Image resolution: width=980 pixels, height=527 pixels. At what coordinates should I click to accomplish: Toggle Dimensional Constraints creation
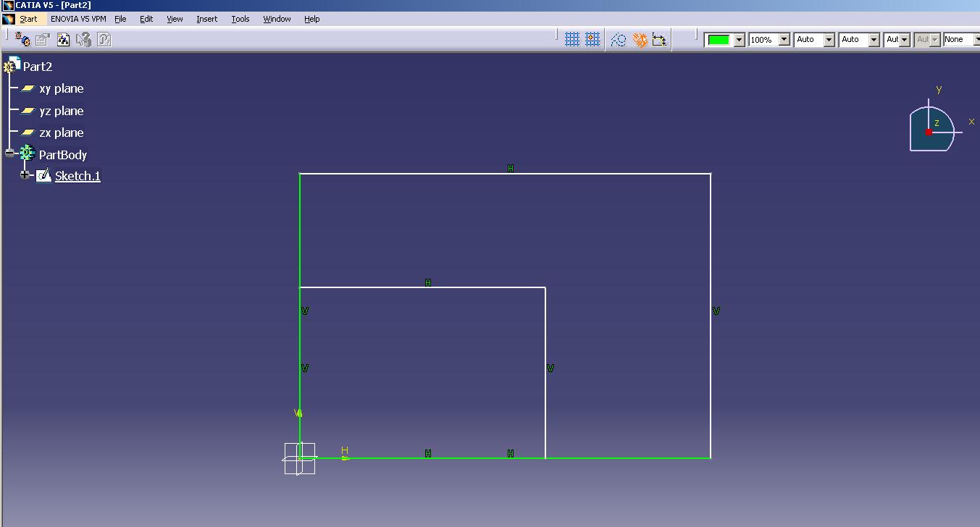click(x=659, y=40)
